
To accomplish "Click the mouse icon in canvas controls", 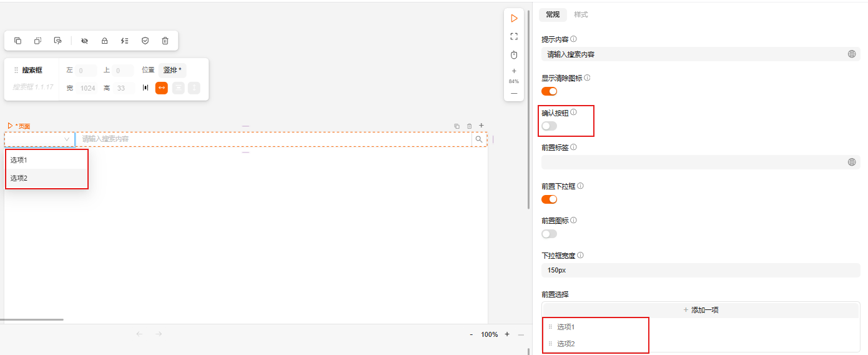I will pos(514,55).
